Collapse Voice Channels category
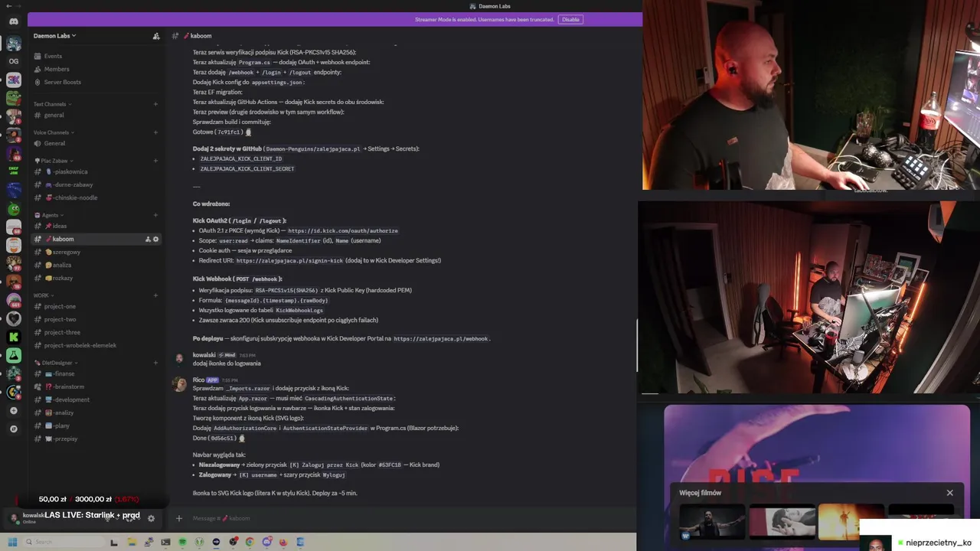Image resolution: width=980 pixels, height=551 pixels. tap(54, 132)
